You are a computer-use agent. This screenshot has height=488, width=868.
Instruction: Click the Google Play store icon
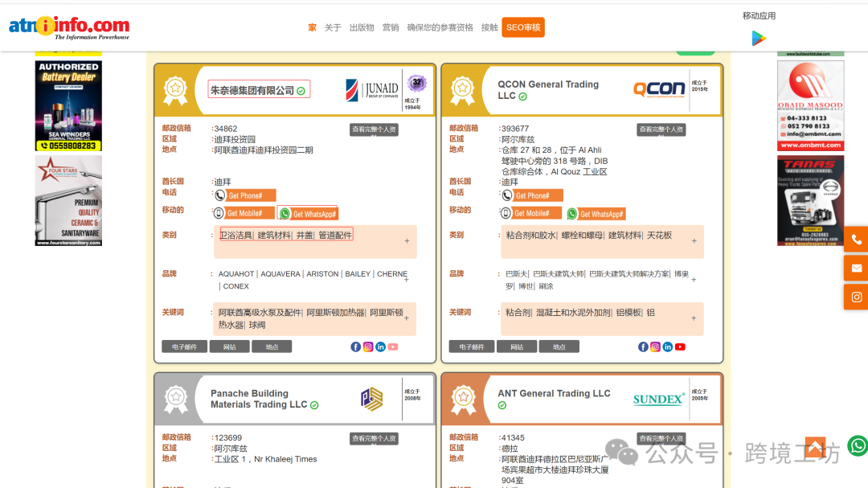(x=759, y=38)
